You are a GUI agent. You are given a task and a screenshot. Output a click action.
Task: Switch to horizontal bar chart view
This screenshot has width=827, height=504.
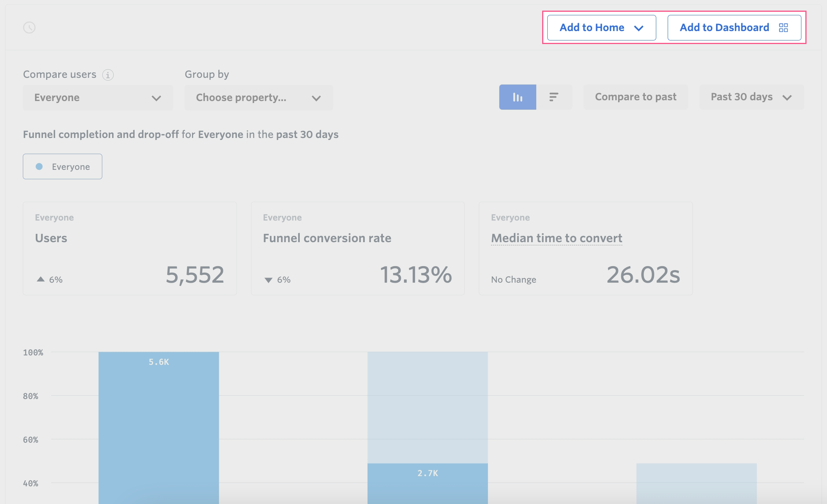tap(554, 97)
